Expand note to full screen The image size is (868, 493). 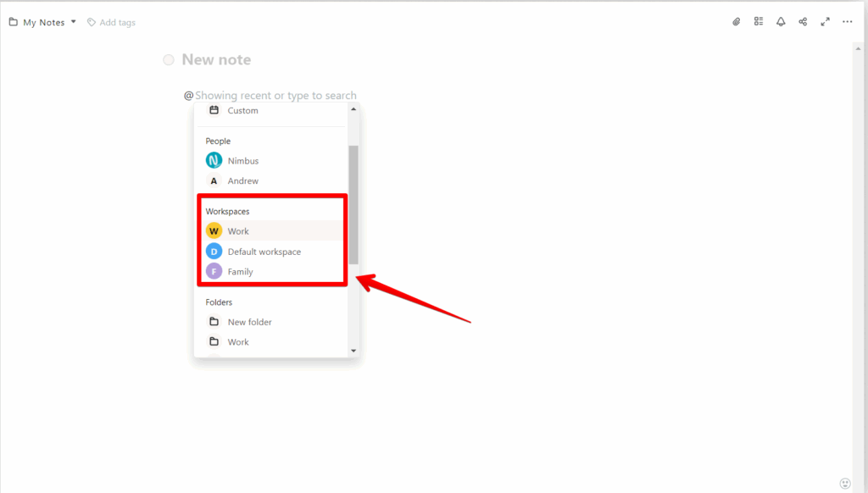pyautogui.click(x=825, y=22)
